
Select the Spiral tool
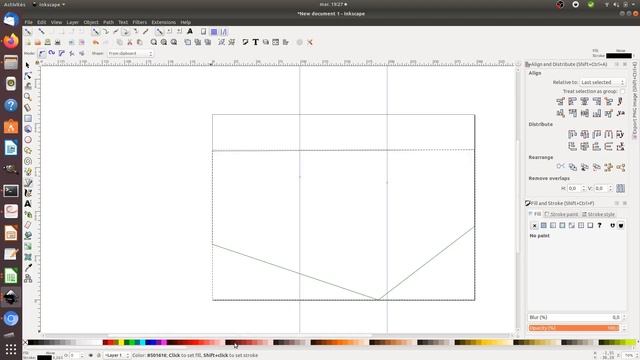(x=28, y=161)
